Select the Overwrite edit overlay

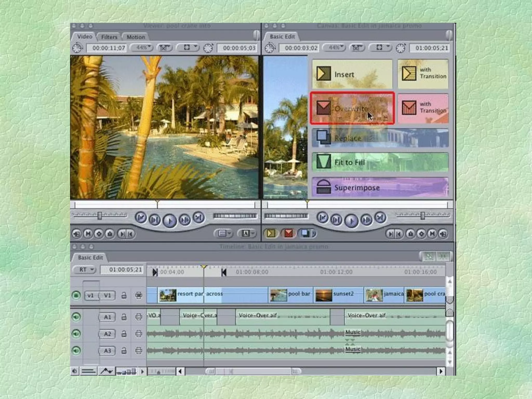(x=352, y=108)
